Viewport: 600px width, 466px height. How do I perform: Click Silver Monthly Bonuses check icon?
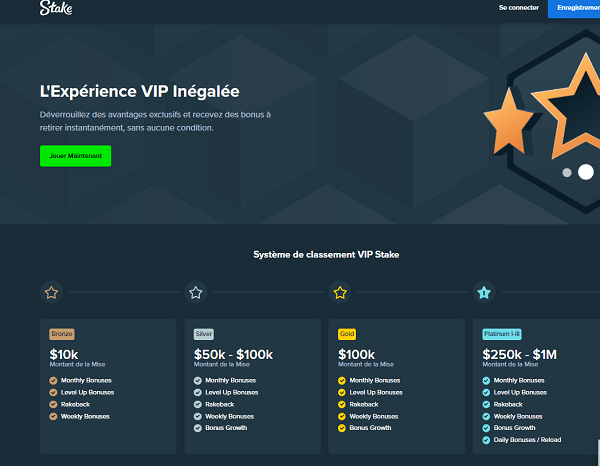[x=197, y=380]
